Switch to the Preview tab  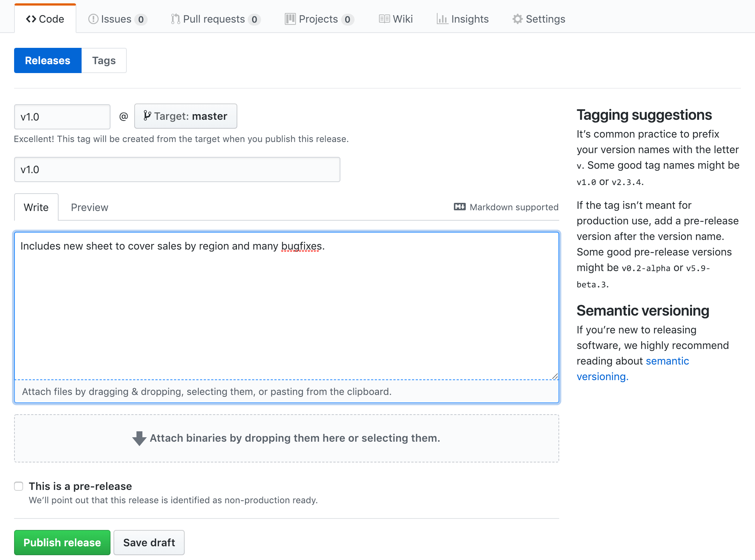click(x=89, y=207)
